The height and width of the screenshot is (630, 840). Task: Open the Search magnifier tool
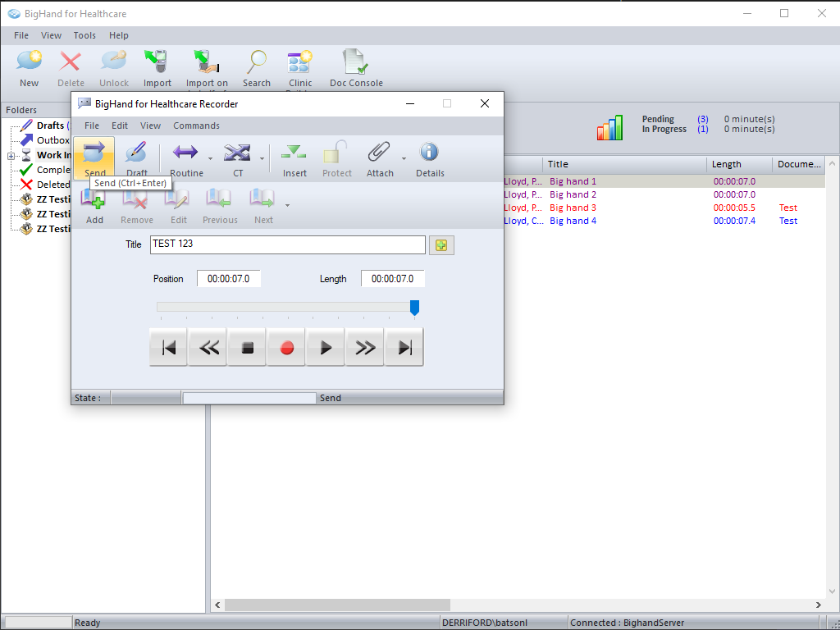tap(257, 62)
